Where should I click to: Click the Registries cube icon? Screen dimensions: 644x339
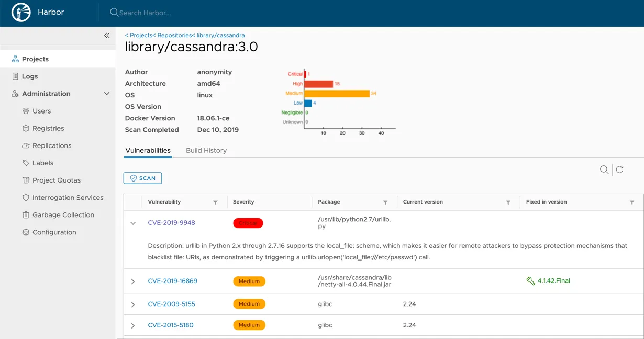point(26,128)
